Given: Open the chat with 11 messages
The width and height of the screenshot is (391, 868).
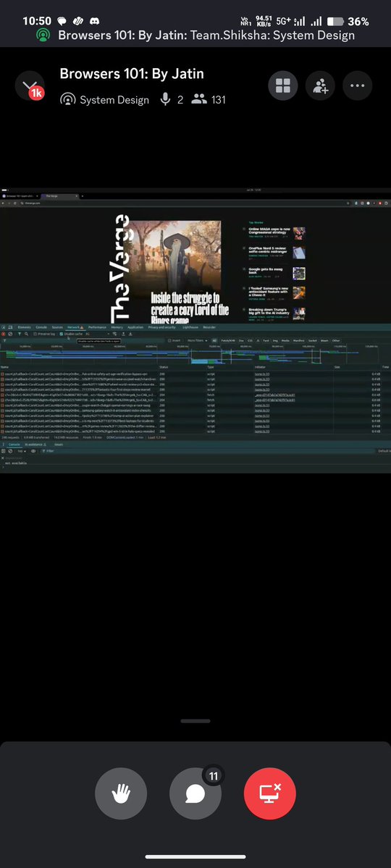Looking at the screenshot, I should tap(195, 793).
